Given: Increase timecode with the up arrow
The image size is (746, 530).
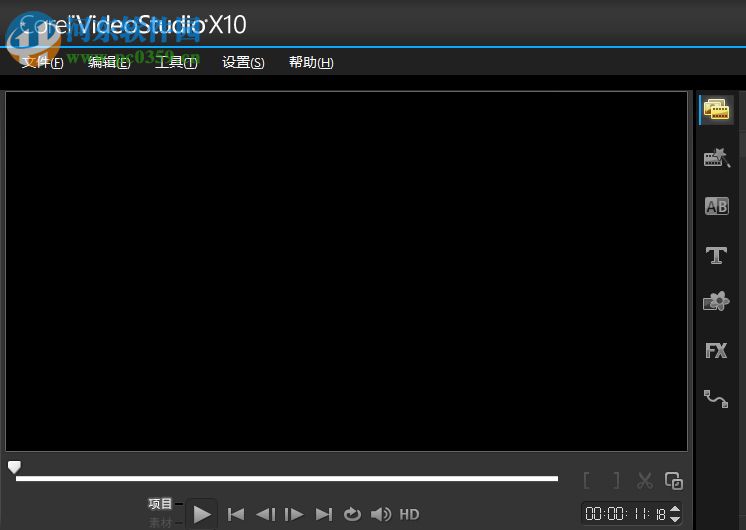Looking at the screenshot, I should [675, 509].
